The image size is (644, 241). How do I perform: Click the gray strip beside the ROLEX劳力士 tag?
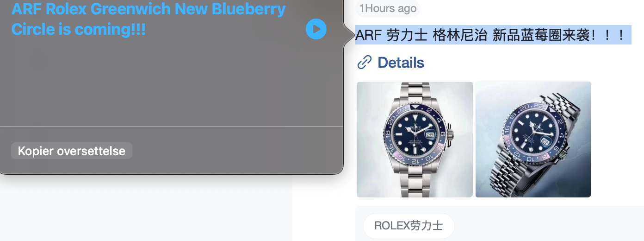coord(549,223)
